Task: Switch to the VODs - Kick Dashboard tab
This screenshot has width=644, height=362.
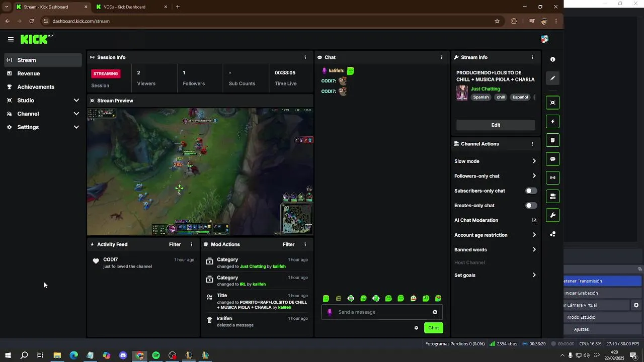Action: [x=132, y=7]
